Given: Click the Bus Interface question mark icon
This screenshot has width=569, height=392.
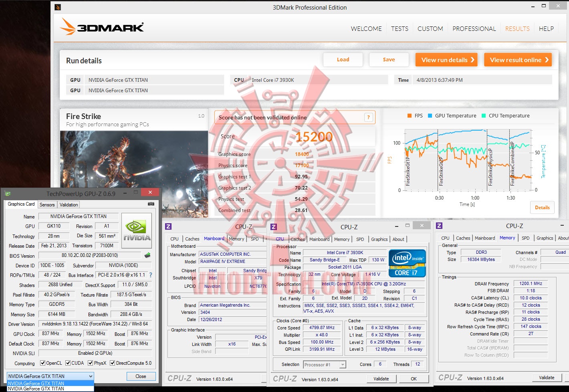Looking at the screenshot, I should [151, 275].
